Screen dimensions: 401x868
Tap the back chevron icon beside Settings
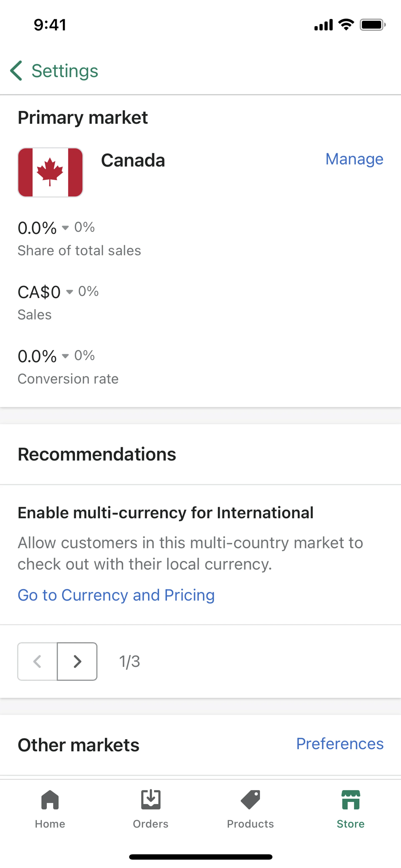click(16, 71)
